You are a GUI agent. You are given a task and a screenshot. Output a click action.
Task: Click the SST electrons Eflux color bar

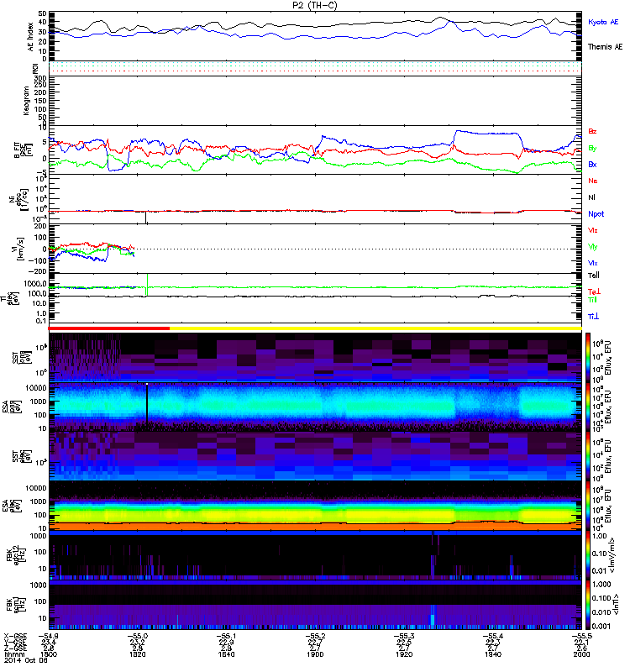click(x=588, y=456)
